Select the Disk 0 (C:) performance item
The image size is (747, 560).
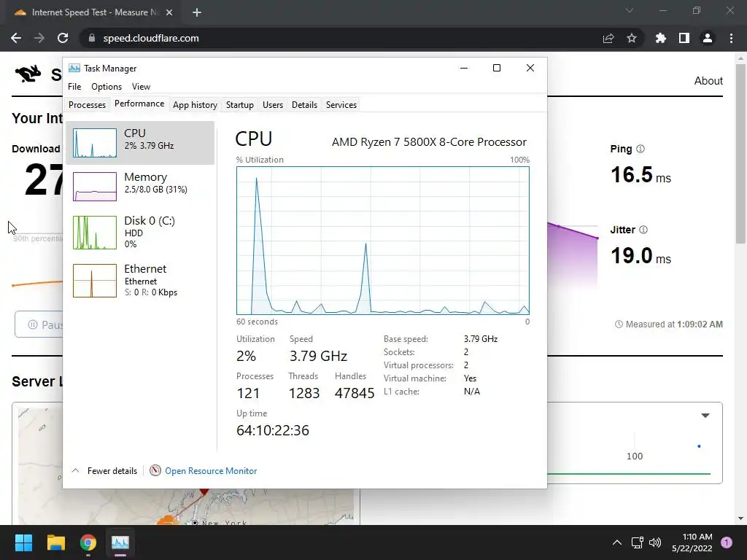[140, 233]
